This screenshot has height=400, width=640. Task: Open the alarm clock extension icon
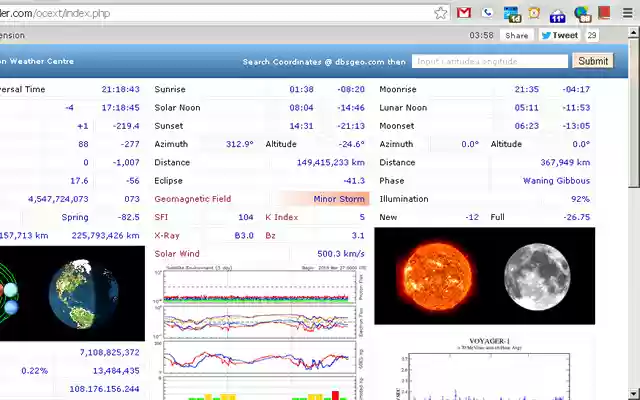click(x=534, y=13)
